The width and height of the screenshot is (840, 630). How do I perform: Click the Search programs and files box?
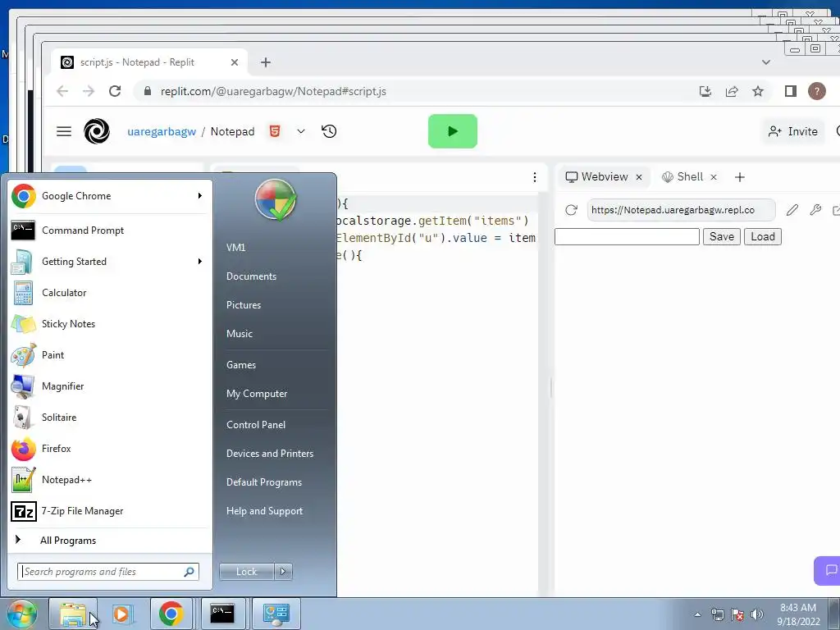pos(107,572)
